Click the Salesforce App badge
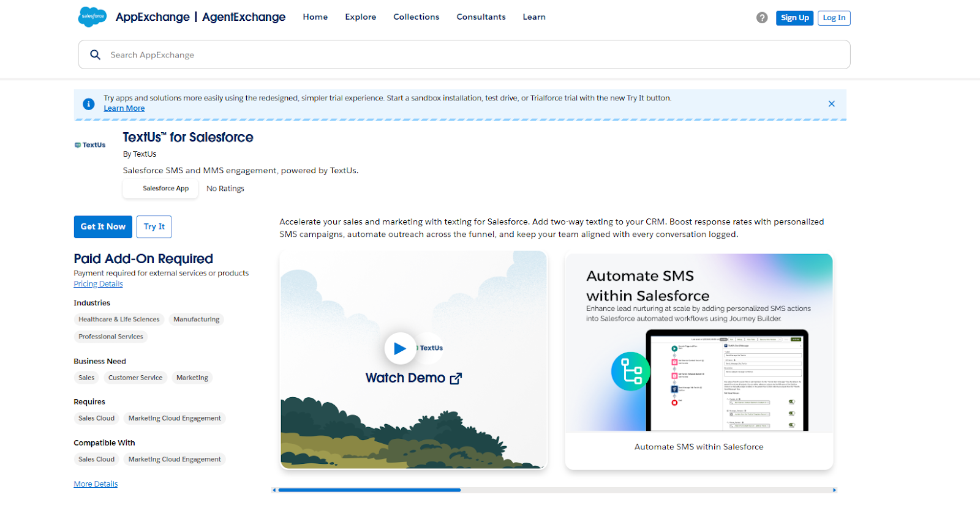Viewport: 980px width, 508px height. click(160, 189)
